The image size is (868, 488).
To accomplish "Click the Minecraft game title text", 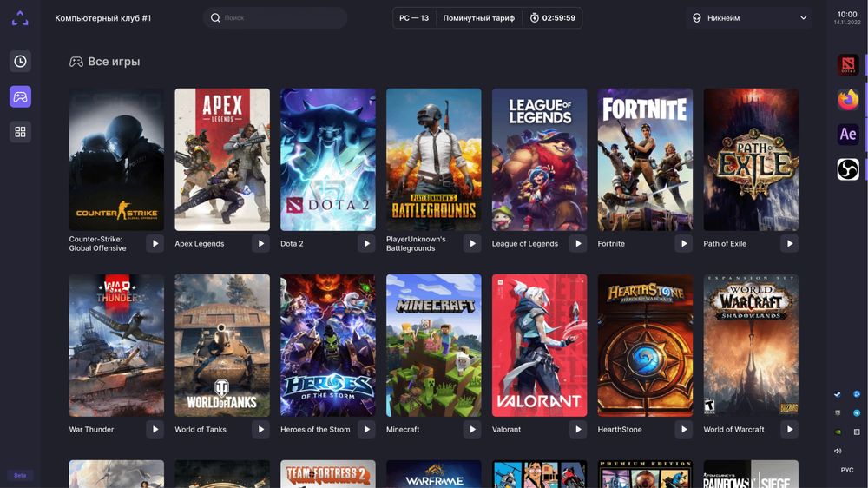I will click(x=403, y=429).
